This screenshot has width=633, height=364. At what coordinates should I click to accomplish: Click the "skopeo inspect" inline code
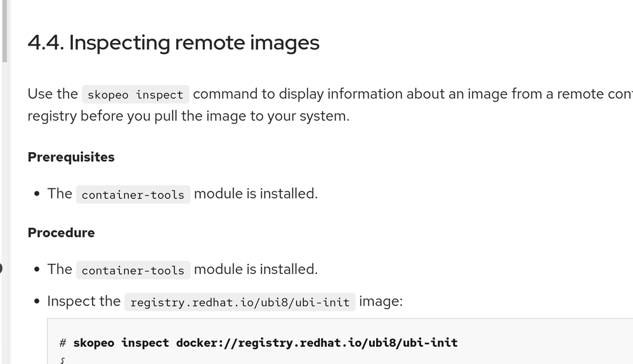click(x=135, y=94)
